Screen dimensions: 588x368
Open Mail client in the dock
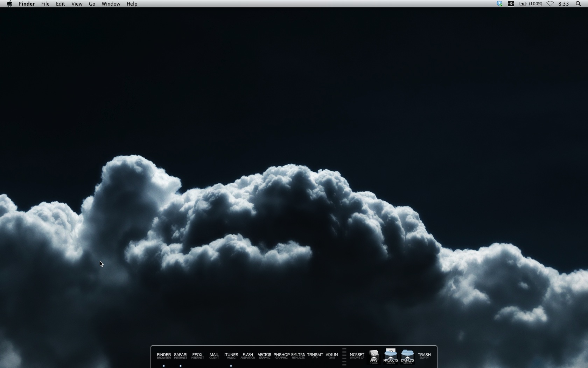tap(214, 356)
